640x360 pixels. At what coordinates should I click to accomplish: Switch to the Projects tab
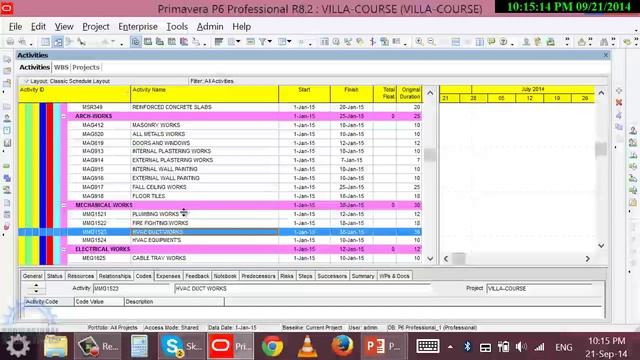point(86,67)
